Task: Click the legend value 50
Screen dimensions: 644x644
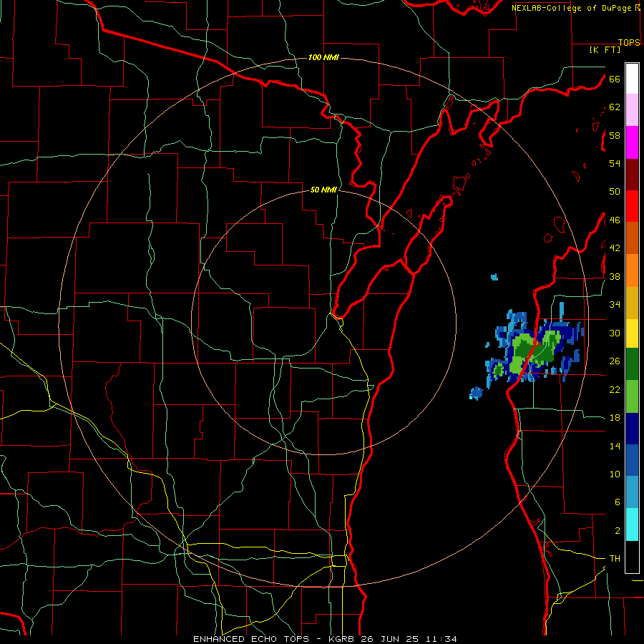Action: [x=615, y=191]
